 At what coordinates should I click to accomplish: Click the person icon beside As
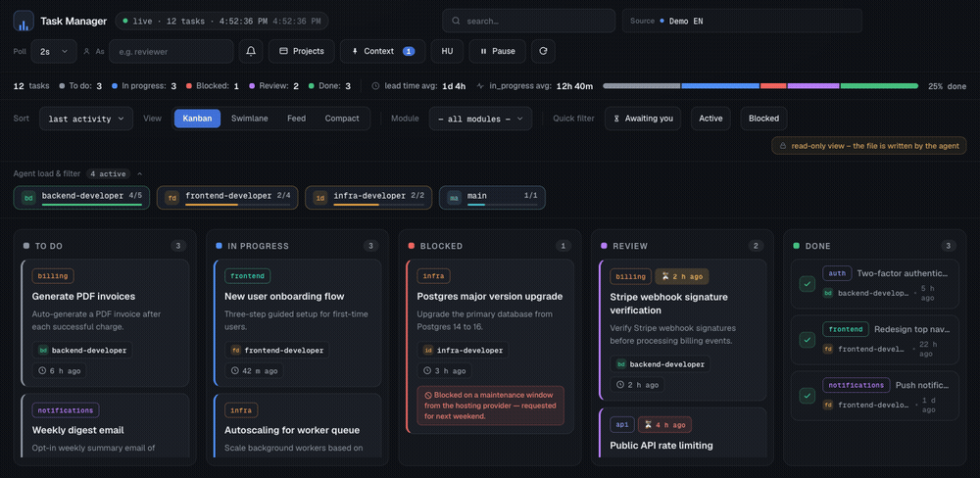pos(86,51)
